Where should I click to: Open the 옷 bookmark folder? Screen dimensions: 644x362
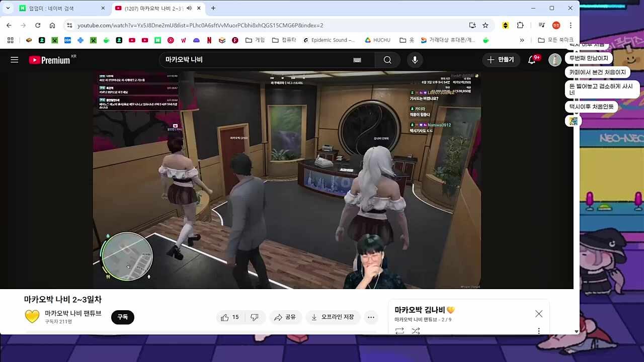[x=407, y=40]
